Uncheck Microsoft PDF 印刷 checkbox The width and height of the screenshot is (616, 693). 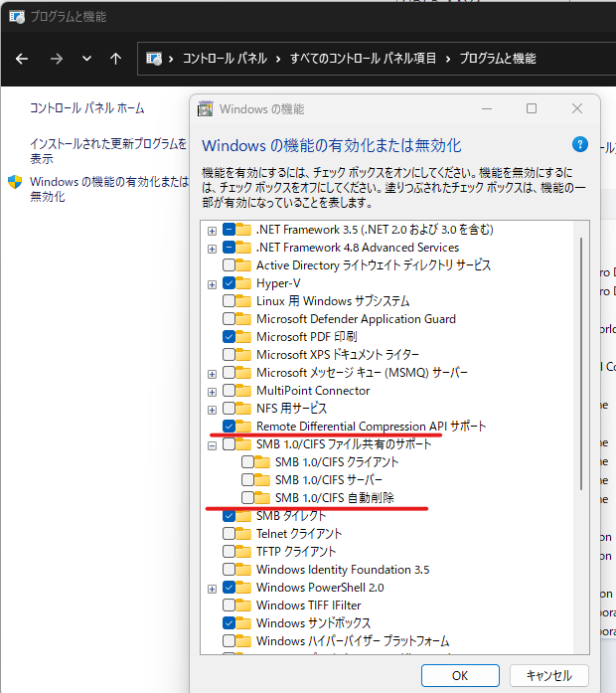[x=229, y=337]
